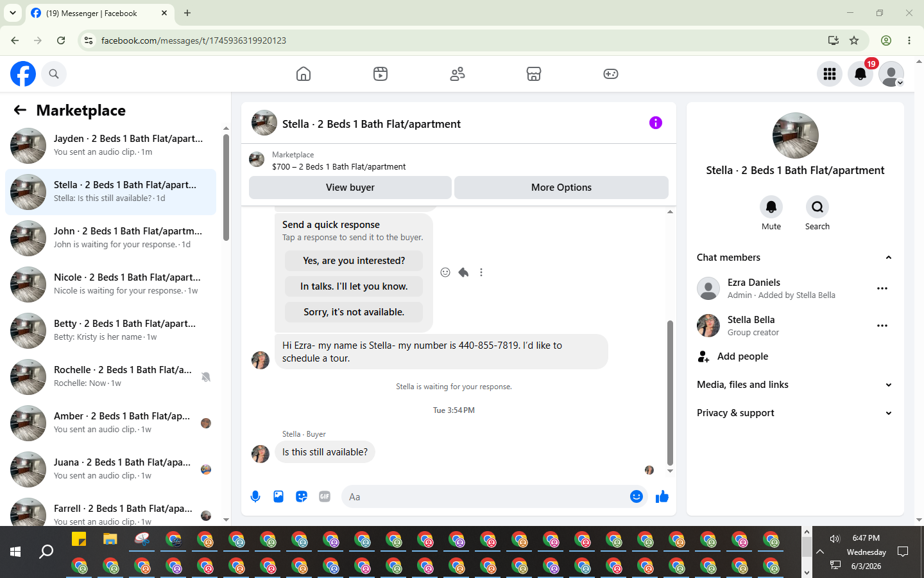
Task: Collapse the Chat members section
Action: click(796, 258)
